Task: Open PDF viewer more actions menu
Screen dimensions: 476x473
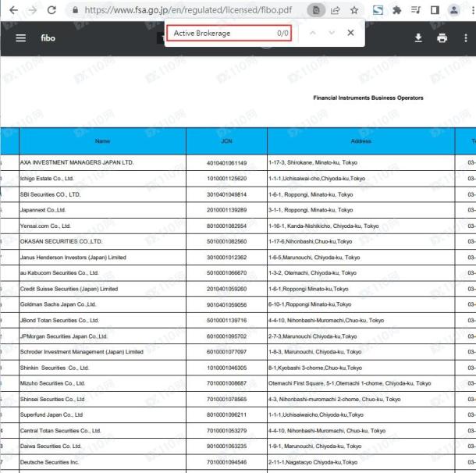Action: coord(466,38)
